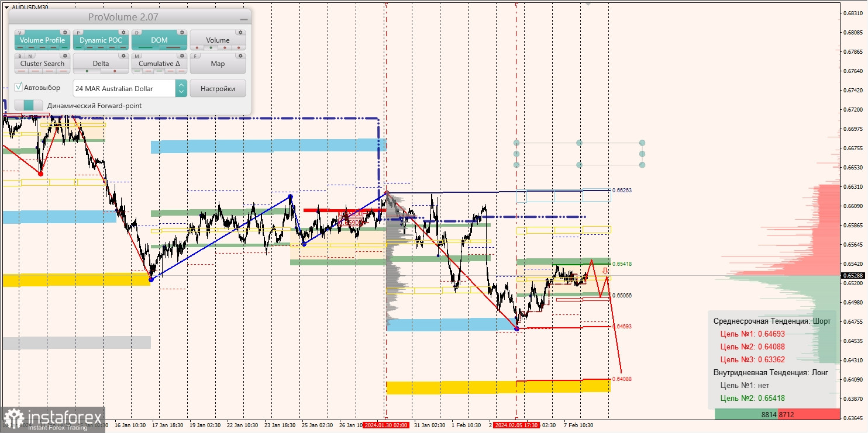The image size is (868, 433).
Task: Click Цель №2: 0.64088 in info panel
Action: [x=752, y=347]
